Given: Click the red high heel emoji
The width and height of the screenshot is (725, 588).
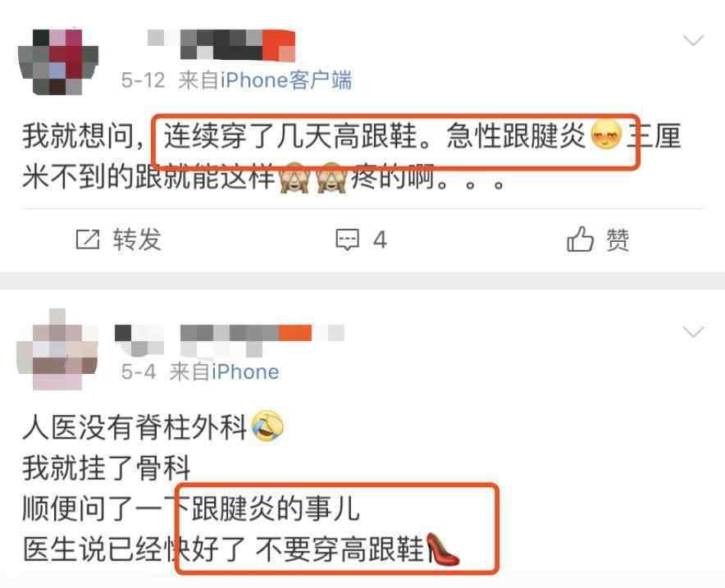Looking at the screenshot, I should [x=442, y=549].
